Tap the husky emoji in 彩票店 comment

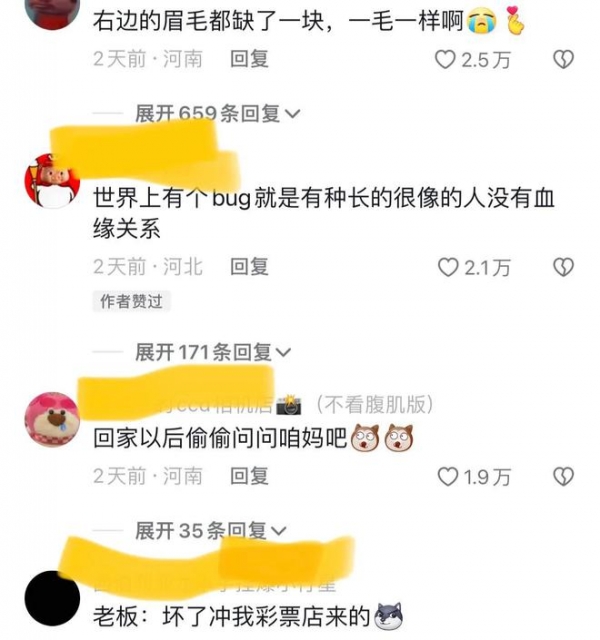[389, 616]
